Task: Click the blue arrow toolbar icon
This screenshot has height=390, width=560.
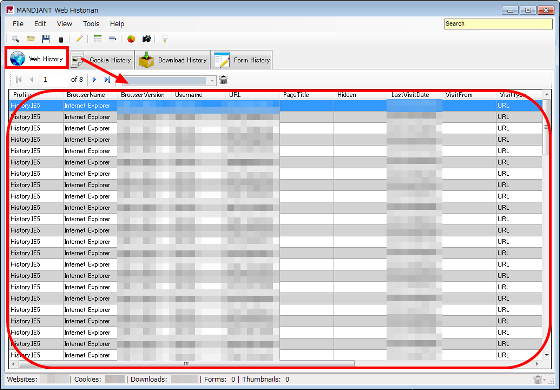Action: 112,39
